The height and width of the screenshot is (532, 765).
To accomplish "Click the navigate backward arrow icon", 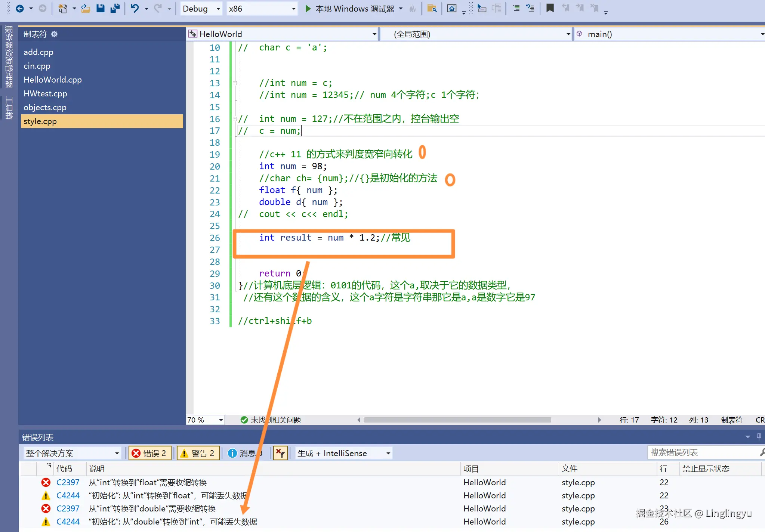I will (x=20, y=8).
